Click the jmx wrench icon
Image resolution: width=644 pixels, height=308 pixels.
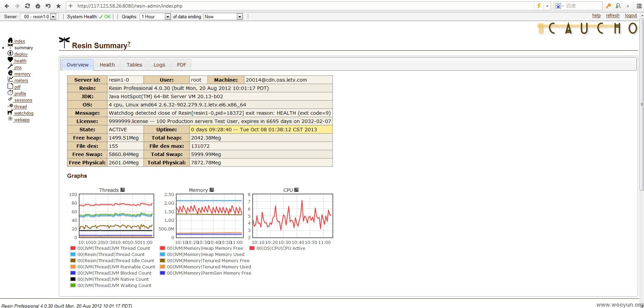point(10,66)
